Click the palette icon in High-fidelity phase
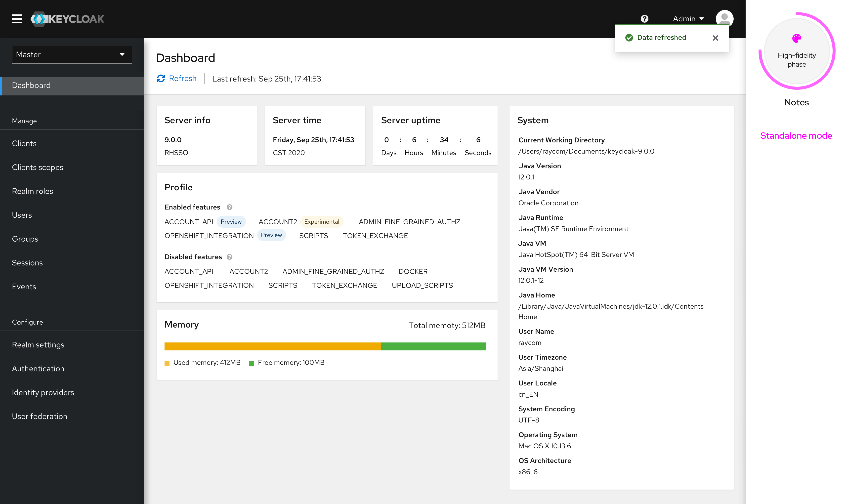This screenshot has width=848, height=504. [x=796, y=38]
